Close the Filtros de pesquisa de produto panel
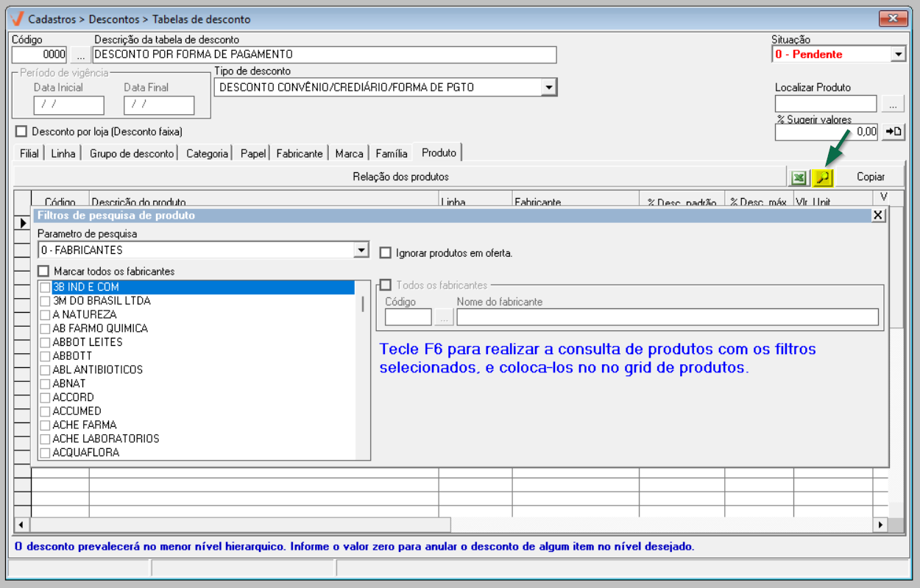920x588 pixels. click(877, 215)
